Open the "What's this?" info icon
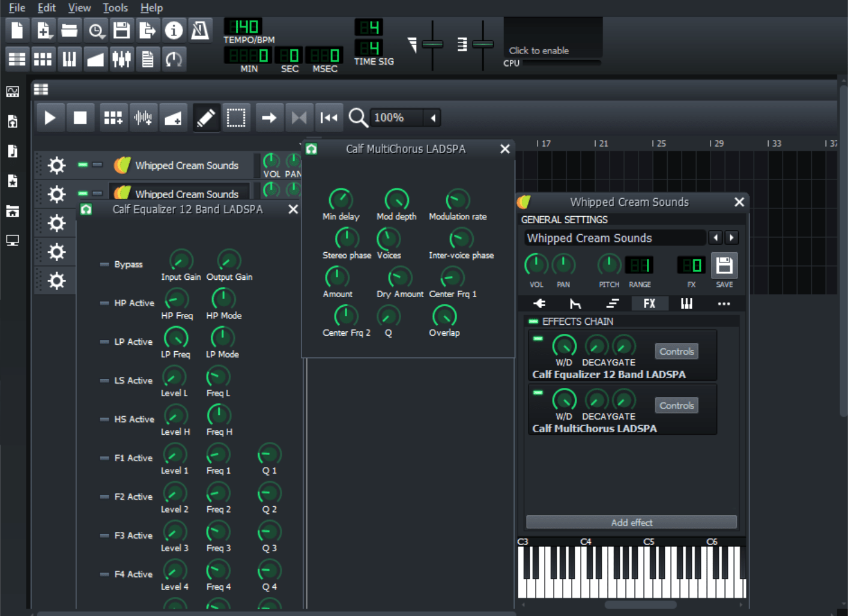This screenshot has height=616, width=848. click(x=174, y=30)
